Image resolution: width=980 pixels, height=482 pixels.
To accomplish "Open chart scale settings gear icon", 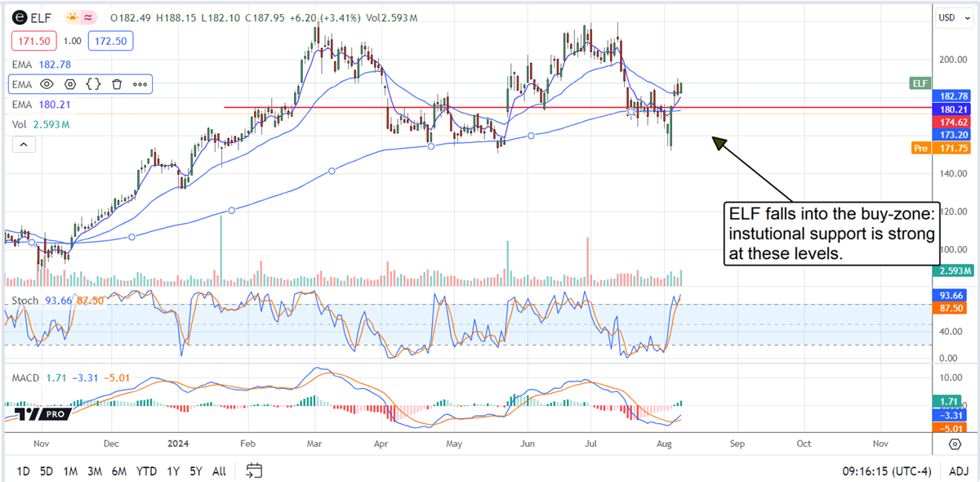I will click(x=955, y=444).
